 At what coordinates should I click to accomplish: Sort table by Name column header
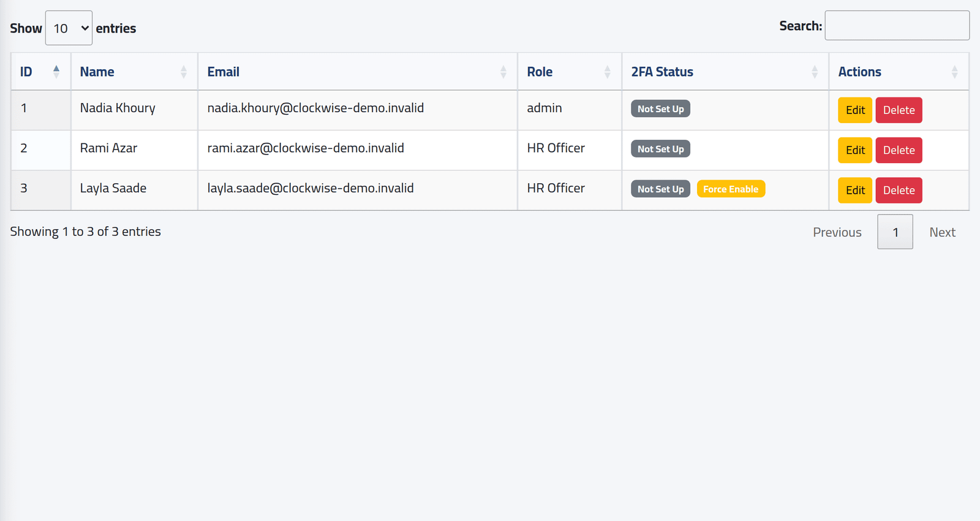click(x=134, y=72)
